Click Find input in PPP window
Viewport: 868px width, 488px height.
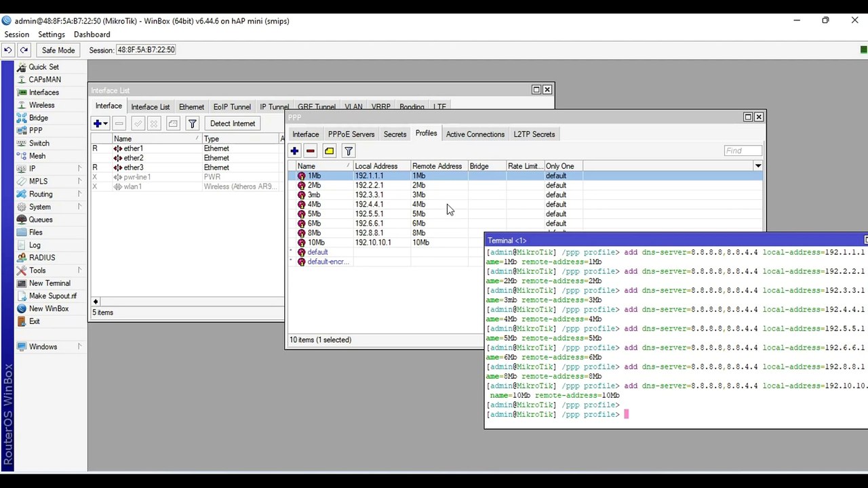tap(743, 150)
